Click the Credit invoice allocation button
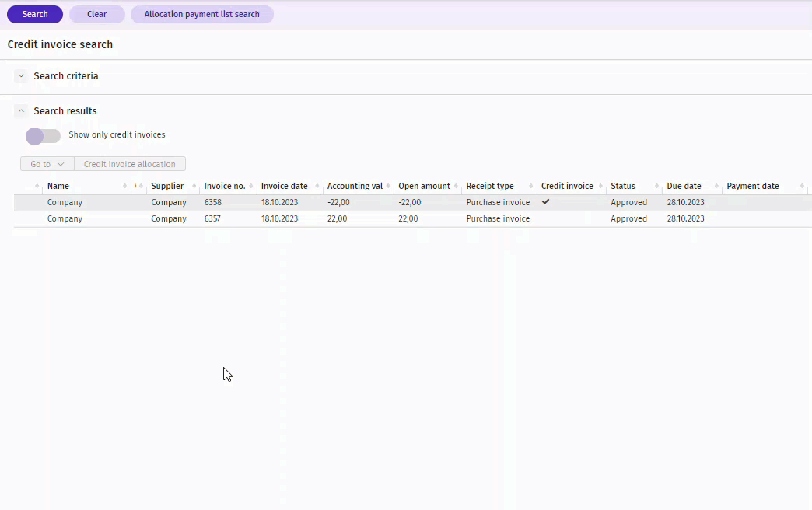This screenshot has height=510, width=812. click(x=130, y=163)
